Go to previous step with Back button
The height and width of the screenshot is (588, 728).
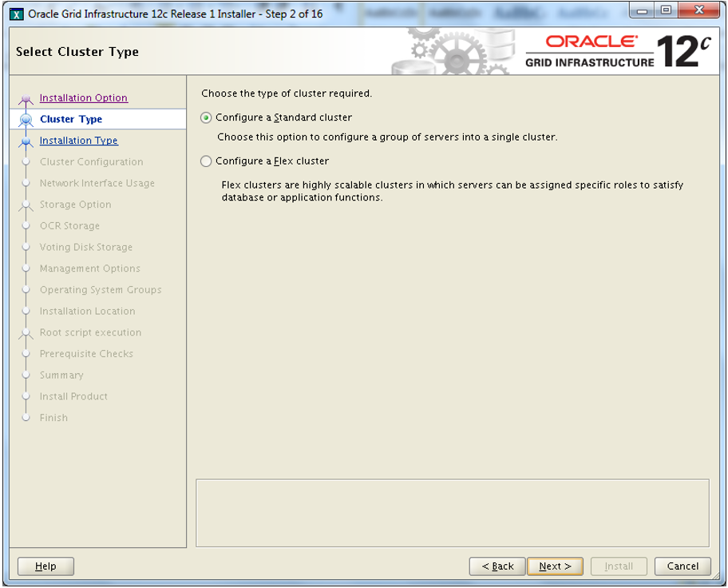coord(497,566)
